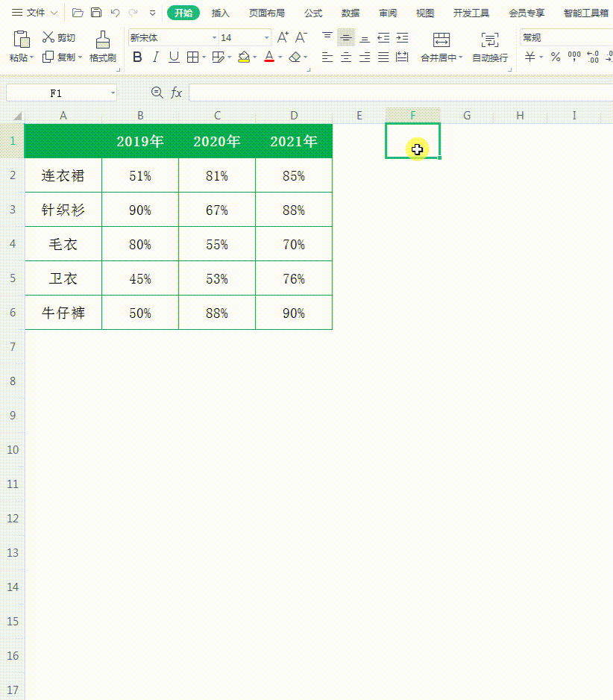Open the 开发工具 tab
This screenshot has width=613, height=700.
(471, 13)
